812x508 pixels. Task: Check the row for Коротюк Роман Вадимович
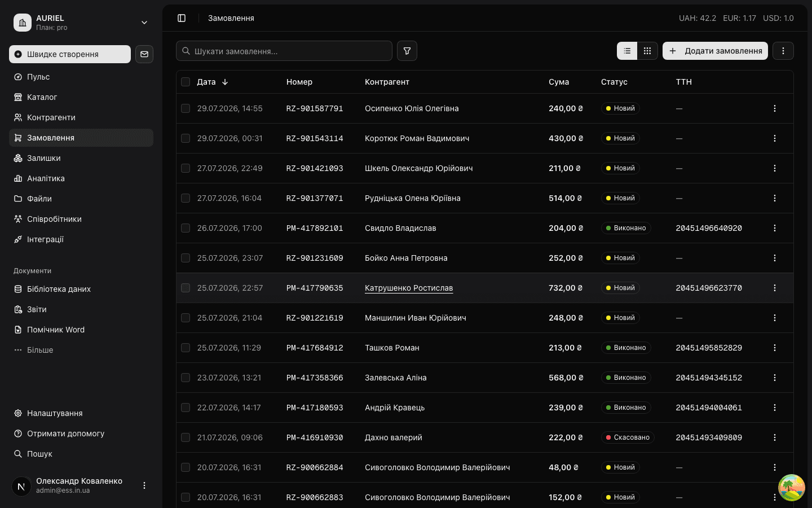[x=186, y=138]
